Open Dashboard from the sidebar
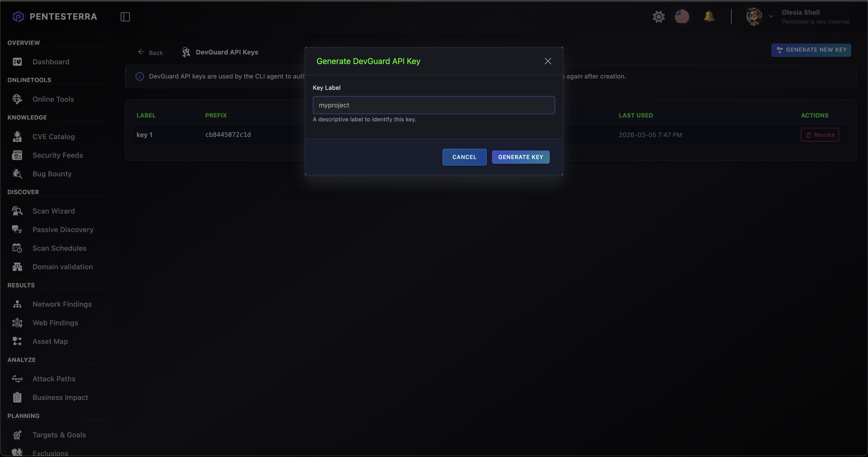The height and width of the screenshot is (457, 868). click(51, 62)
